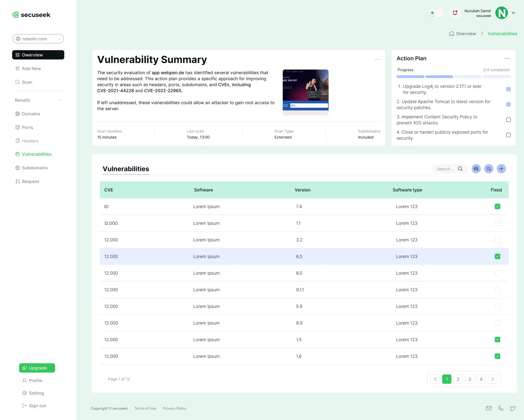Open the Twitter icon in footer

pyautogui.click(x=513, y=408)
